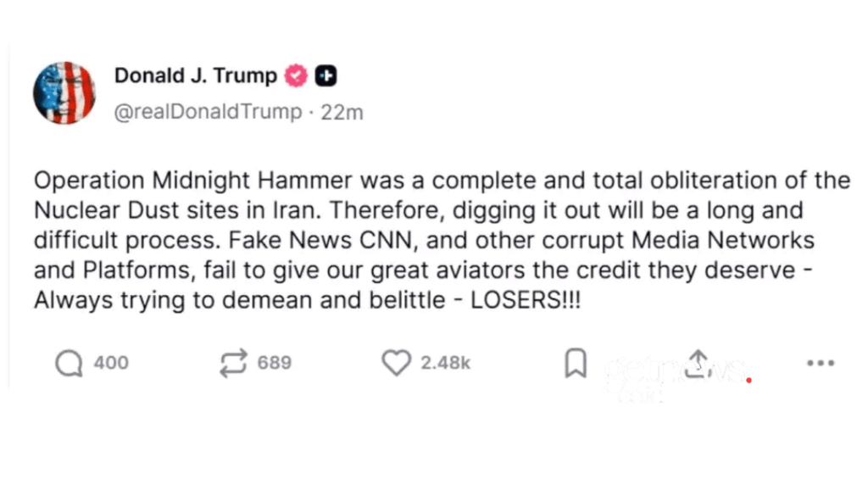Bookmark this post
868x496 pixels.
coord(576,364)
